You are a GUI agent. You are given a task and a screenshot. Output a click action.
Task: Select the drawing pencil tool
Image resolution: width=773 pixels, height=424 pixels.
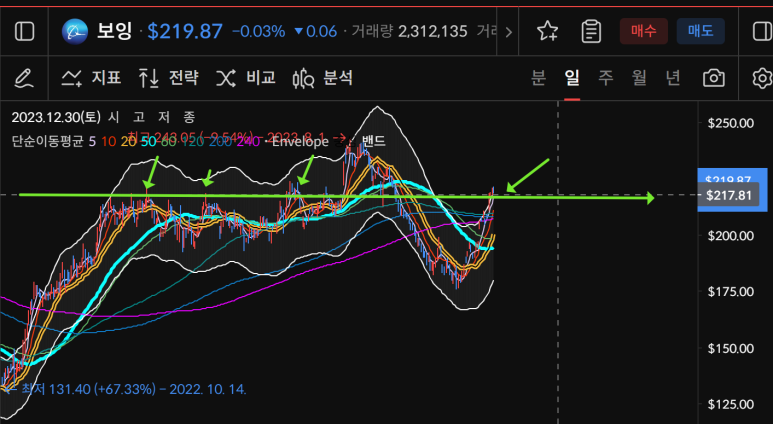[x=24, y=78]
